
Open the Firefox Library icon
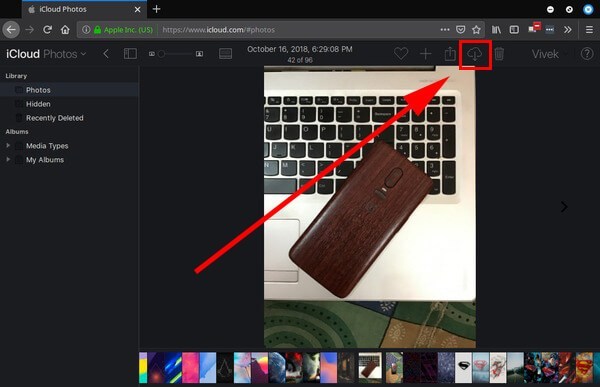tap(496, 29)
